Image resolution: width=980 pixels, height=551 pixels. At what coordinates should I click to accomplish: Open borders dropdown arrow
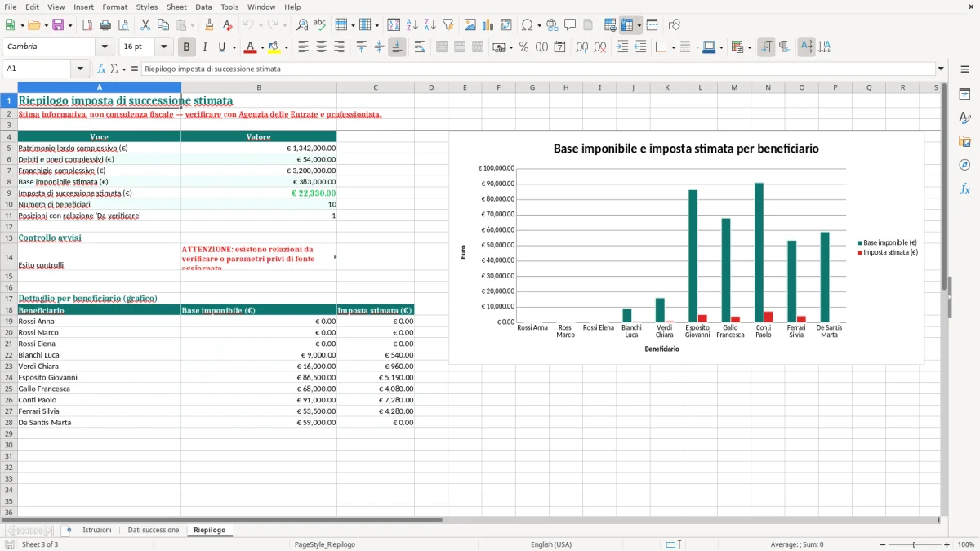(x=672, y=47)
